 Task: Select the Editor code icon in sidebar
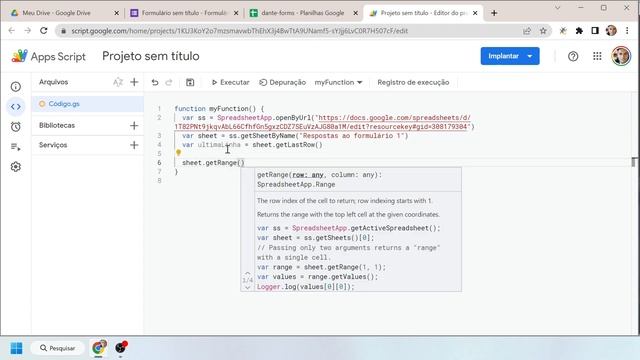[x=16, y=107]
